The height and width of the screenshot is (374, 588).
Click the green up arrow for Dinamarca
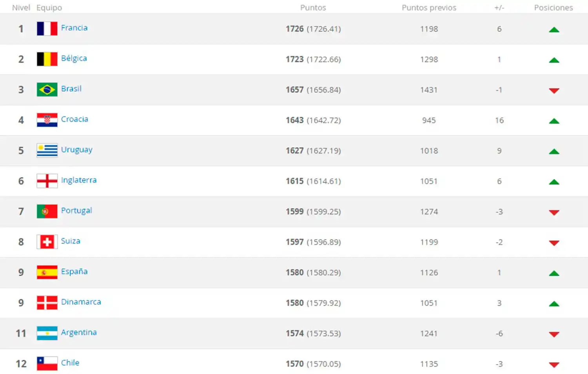click(554, 303)
